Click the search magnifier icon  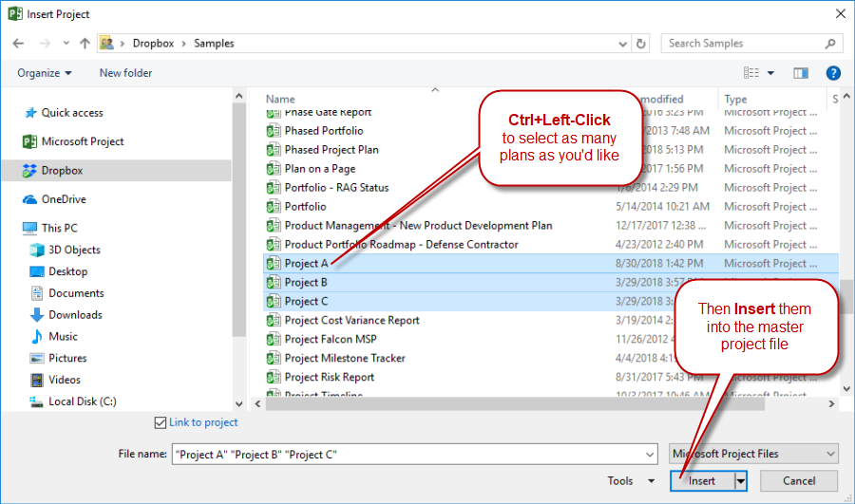(x=830, y=44)
